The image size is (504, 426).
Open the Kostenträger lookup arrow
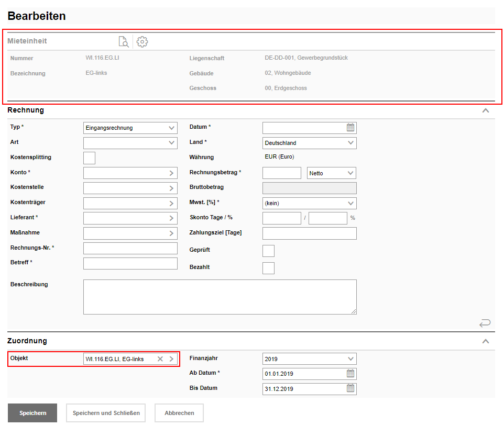172,203
